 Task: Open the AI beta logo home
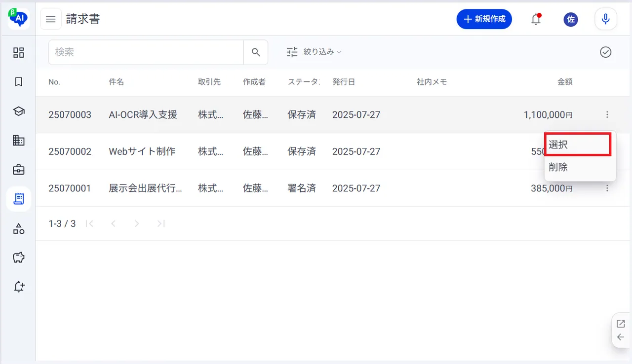tap(18, 18)
